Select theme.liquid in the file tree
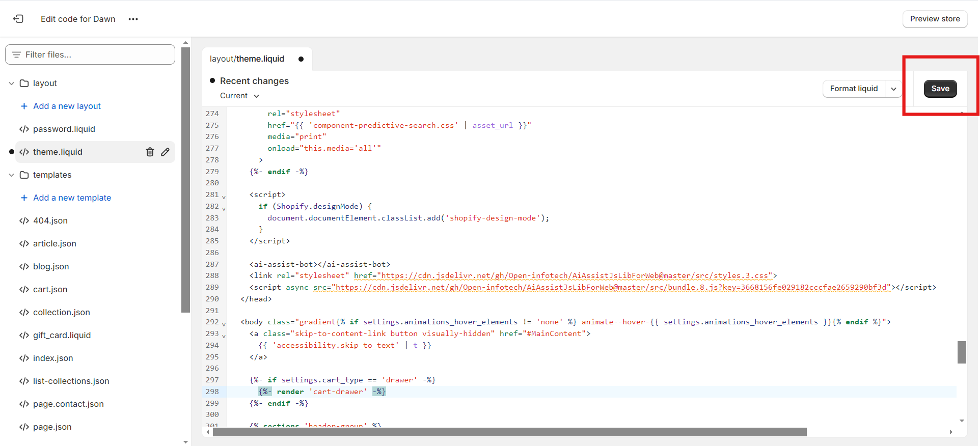The height and width of the screenshot is (446, 980). [x=58, y=152]
